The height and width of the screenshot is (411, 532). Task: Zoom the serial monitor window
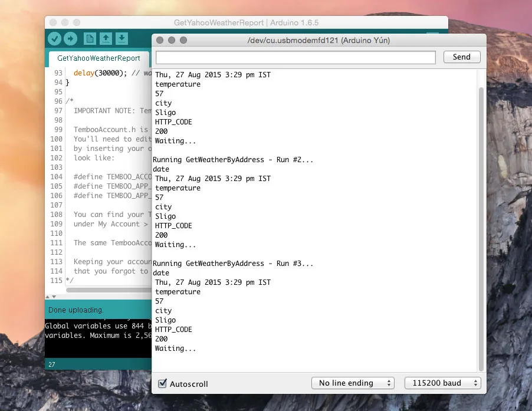[183, 40]
